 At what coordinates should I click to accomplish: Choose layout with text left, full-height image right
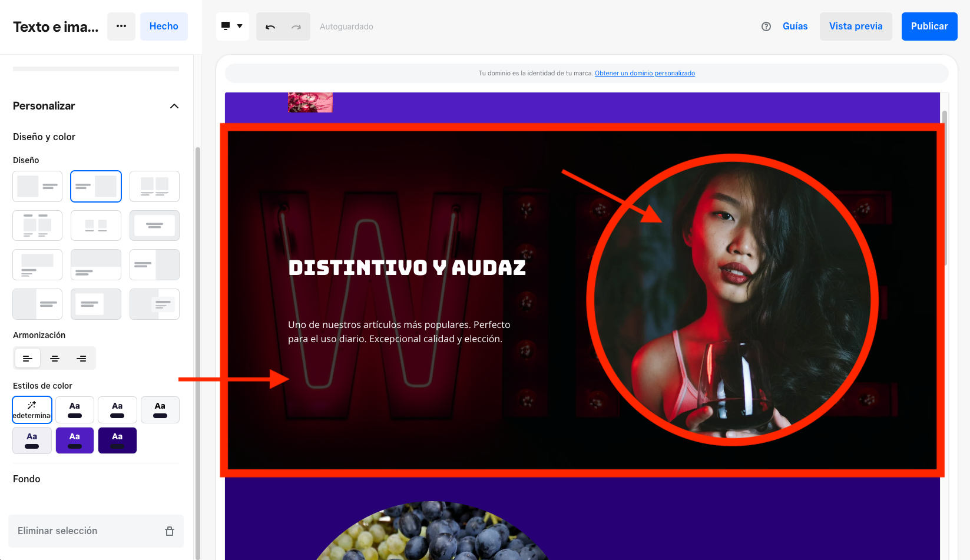coord(154,264)
